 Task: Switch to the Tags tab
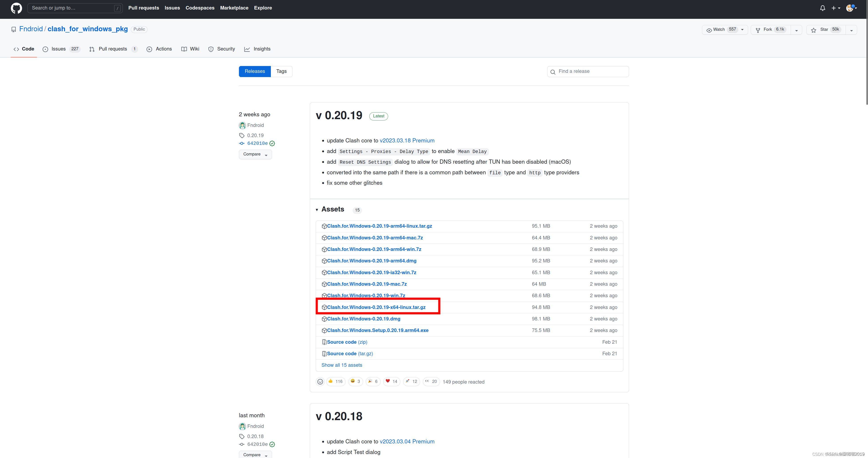coord(281,71)
